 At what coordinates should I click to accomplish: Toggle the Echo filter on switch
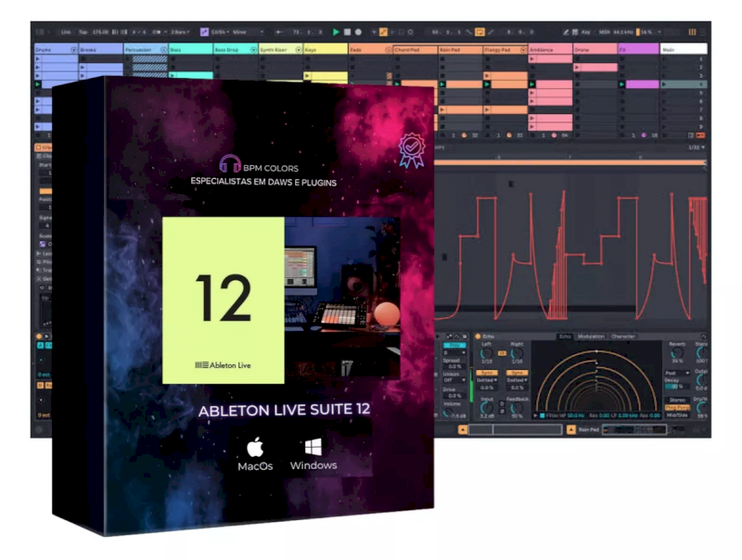[x=543, y=415]
